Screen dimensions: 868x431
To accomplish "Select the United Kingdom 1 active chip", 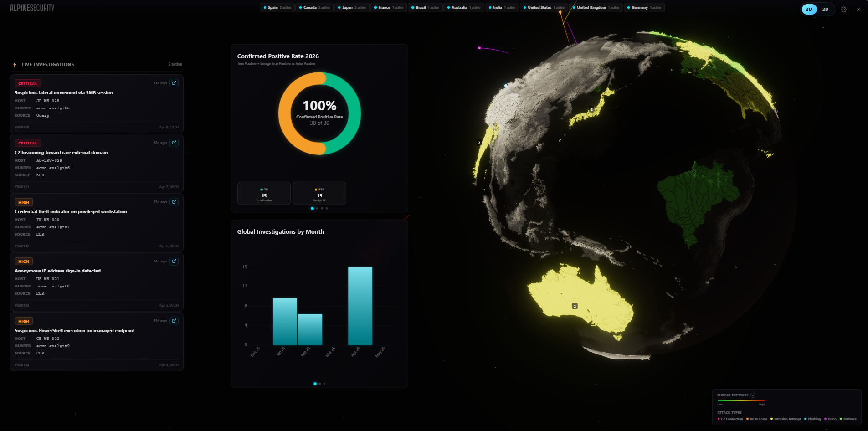I will (x=596, y=7).
